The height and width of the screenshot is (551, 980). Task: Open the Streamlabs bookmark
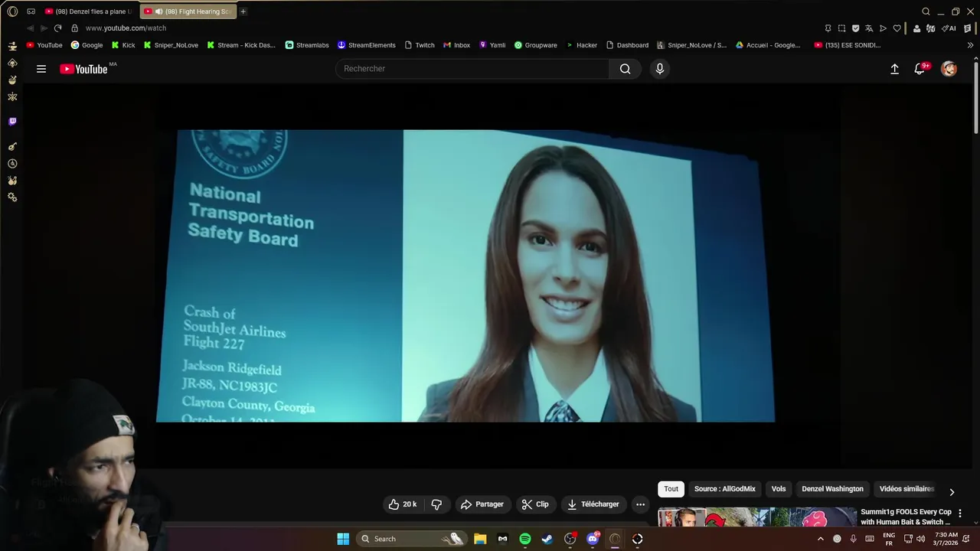click(x=307, y=45)
